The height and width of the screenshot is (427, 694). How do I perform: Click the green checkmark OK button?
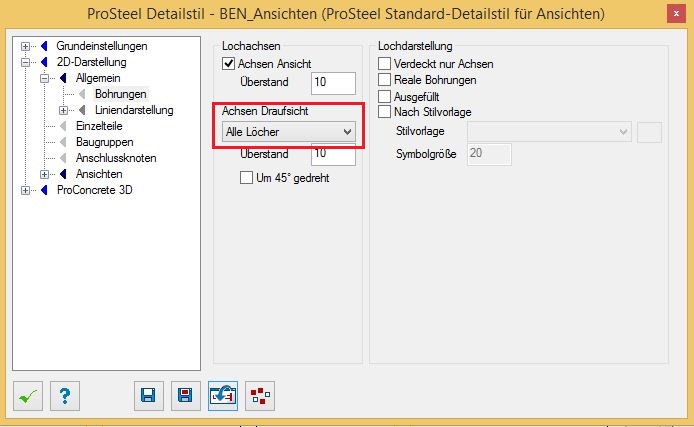(x=28, y=396)
